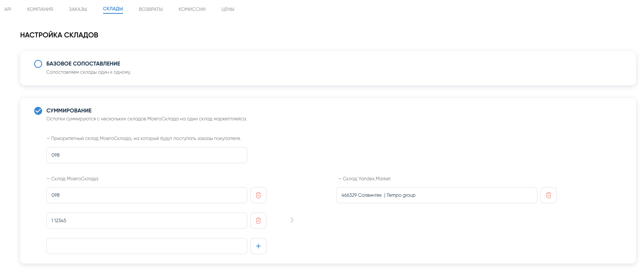Switch to the ЦЕНЫ tab
The width and height of the screenshot is (644, 271).
[x=228, y=9]
